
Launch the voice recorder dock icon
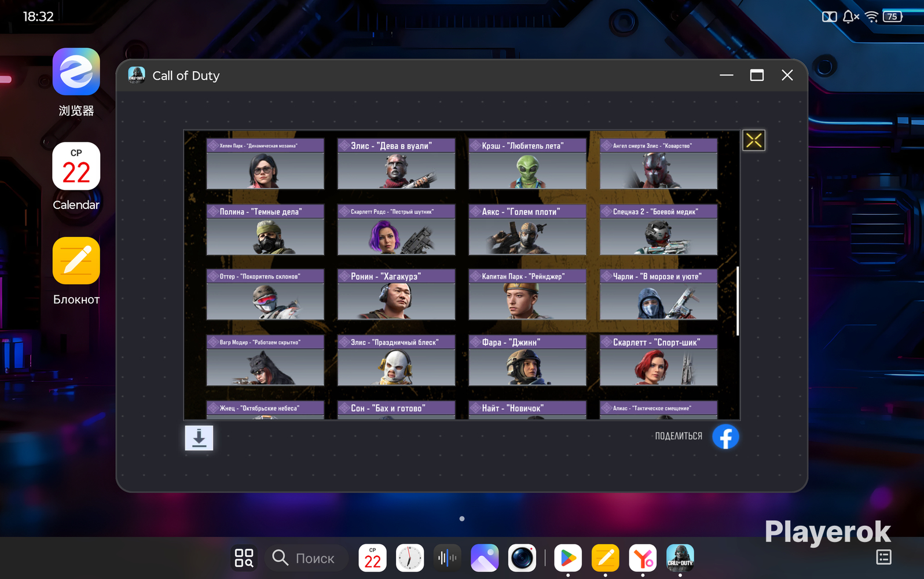click(x=447, y=558)
